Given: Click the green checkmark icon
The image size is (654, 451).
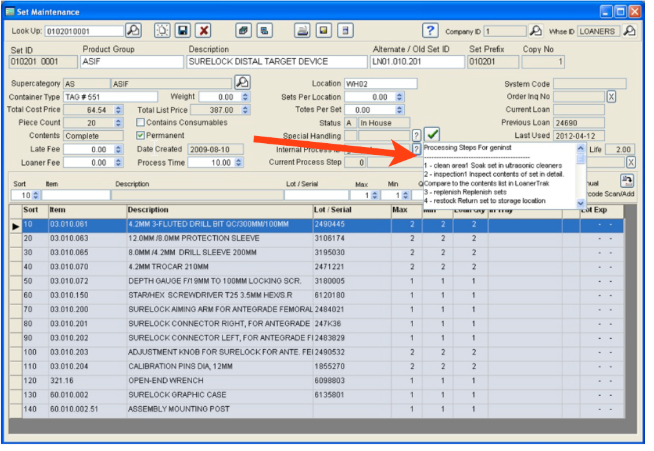Looking at the screenshot, I should 432,134.
